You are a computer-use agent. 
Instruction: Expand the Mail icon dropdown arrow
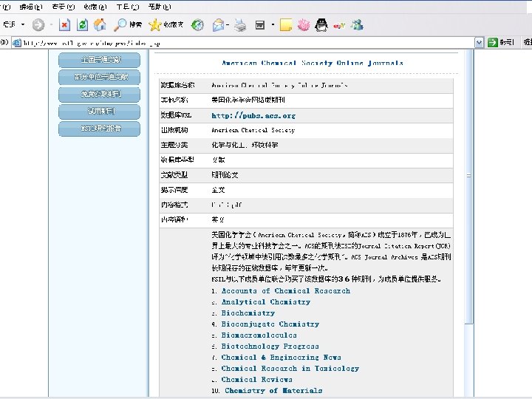tap(228, 24)
